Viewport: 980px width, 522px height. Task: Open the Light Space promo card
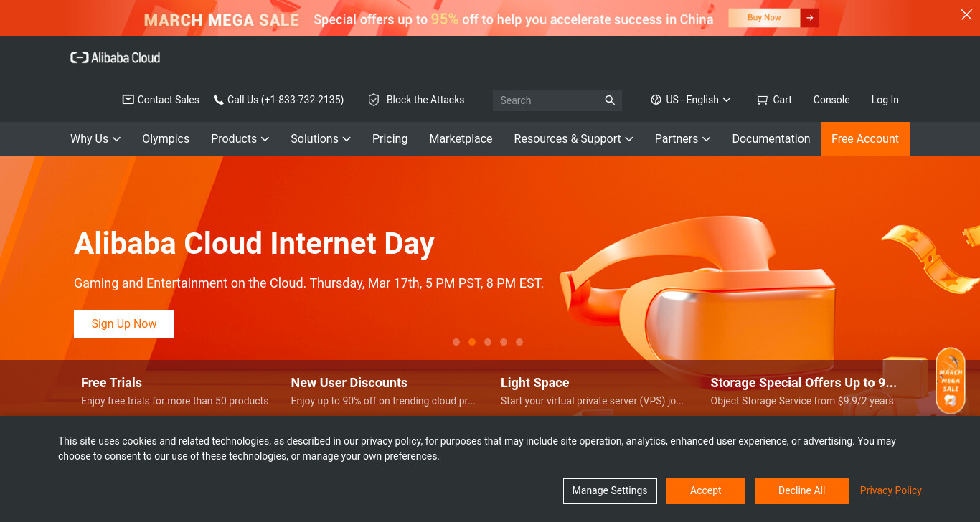click(x=593, y=391)
